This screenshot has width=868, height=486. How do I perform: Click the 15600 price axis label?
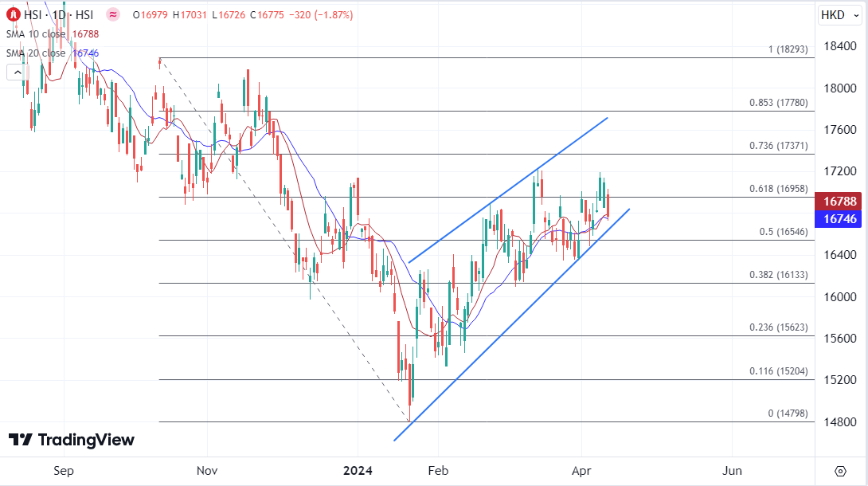pyautogui.click(x=840, y=338)
